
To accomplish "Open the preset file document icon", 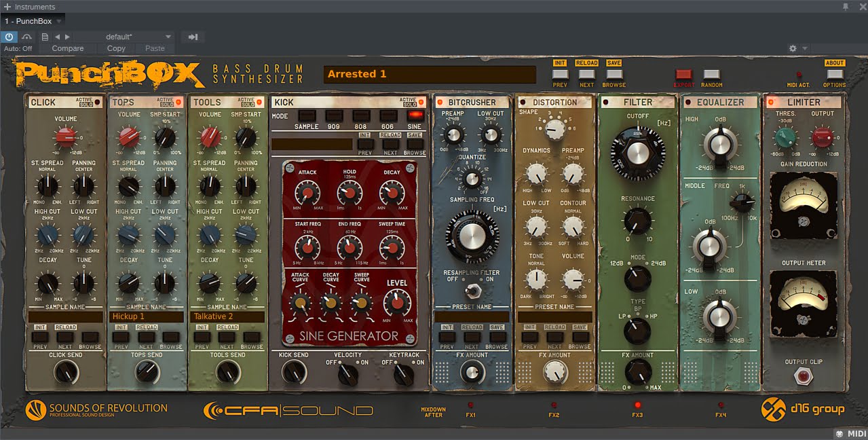I will 45,37.
